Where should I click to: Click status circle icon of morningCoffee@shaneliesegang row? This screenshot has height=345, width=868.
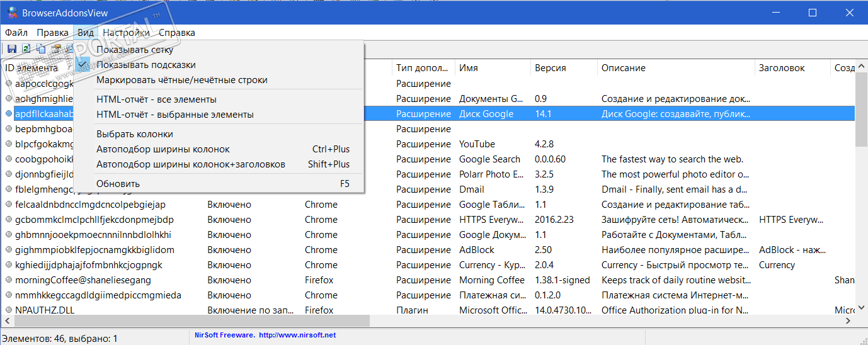click(9, 280)
